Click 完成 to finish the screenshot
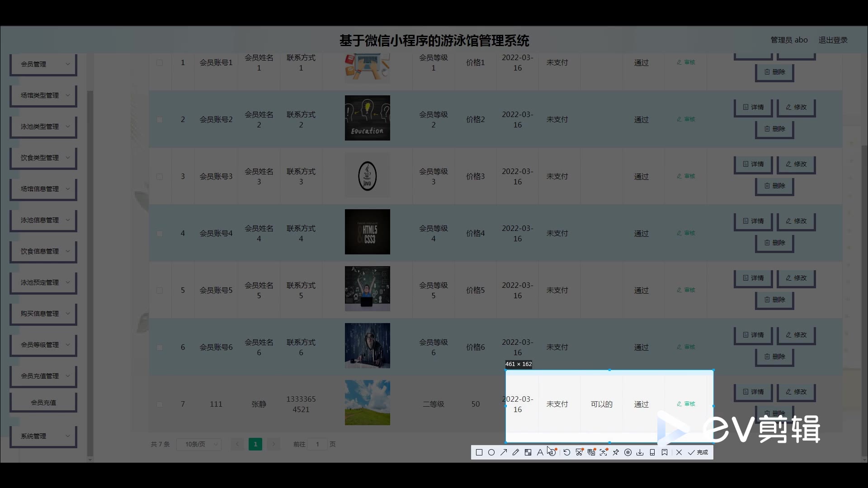Screen dimensions: 868x488 pos(698,452)
